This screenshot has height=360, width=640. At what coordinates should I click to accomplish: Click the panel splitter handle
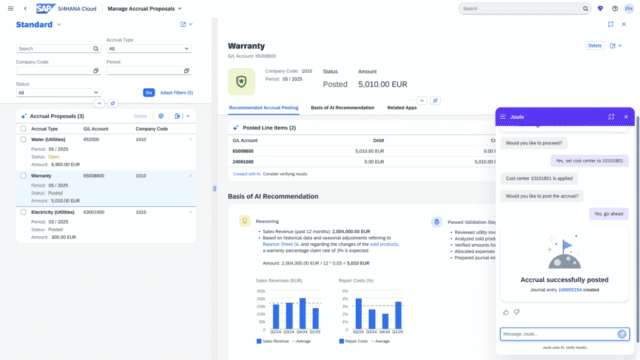215,189
